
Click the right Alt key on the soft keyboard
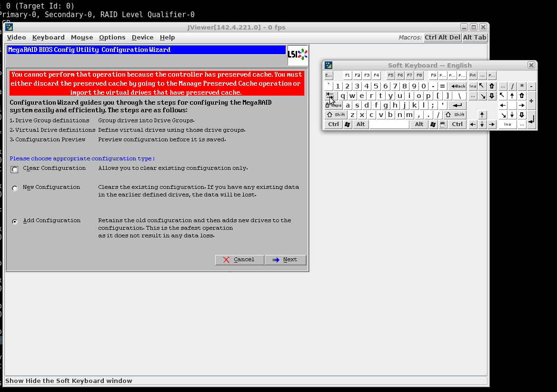click(419, 124)
